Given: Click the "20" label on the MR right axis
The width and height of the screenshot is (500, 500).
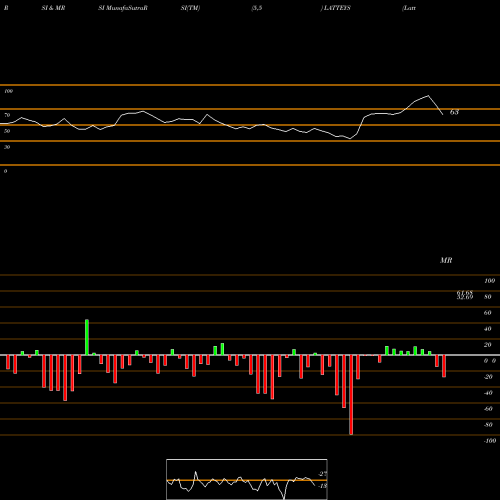Looking at the screenshot, I should click(488, 345).
